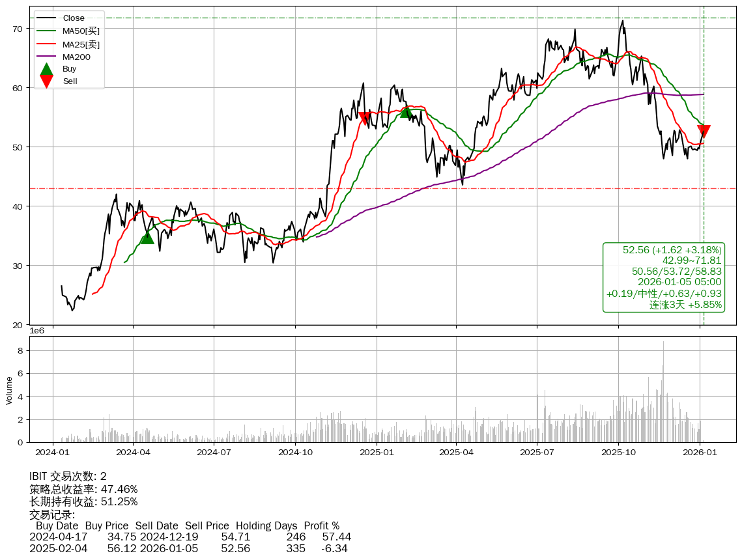Click the 长期持有收益: 51.25% text
The image size is (742, 560).
point(83,501)
